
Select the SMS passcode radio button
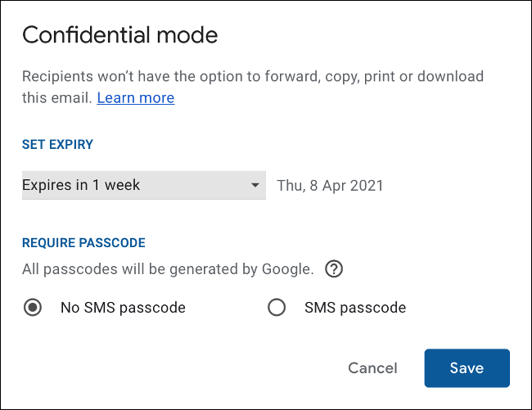tap(277, 308)
